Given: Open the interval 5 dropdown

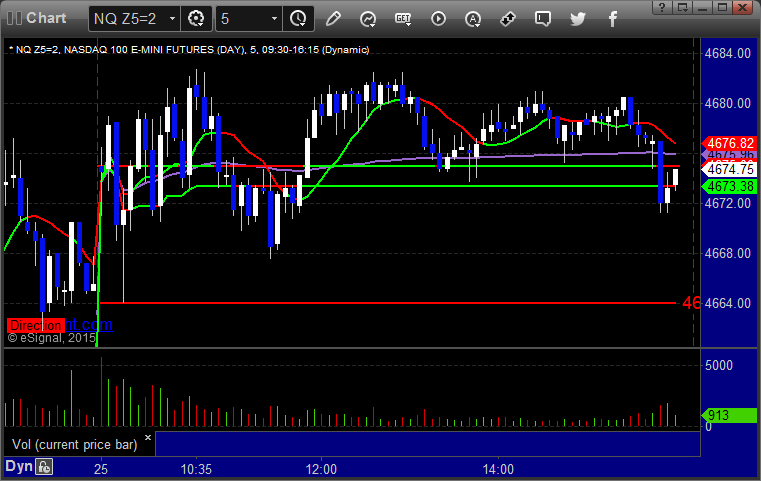Looking at the screenshot, I should 274,19.
